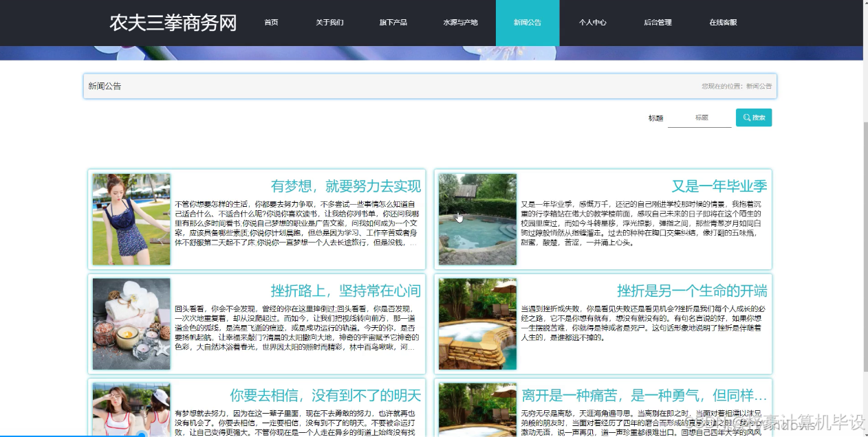Open article 有梦想，就要努力去实现

pyautogui.click(x=345, y=186)
